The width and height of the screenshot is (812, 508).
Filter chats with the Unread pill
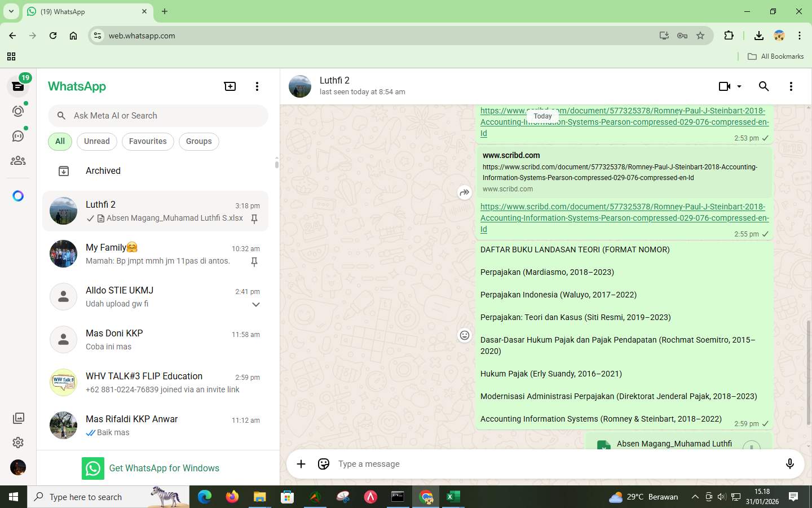(x=96, y=141)
